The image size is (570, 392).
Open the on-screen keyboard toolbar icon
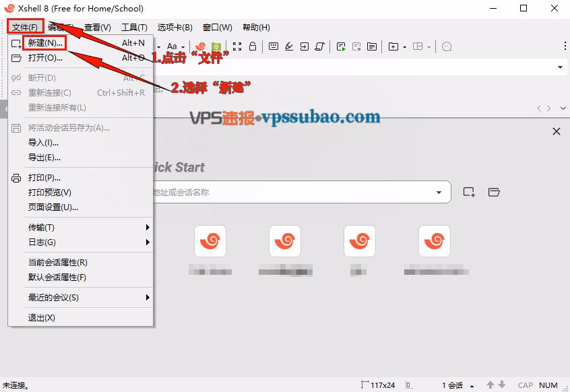click(274, 46)
